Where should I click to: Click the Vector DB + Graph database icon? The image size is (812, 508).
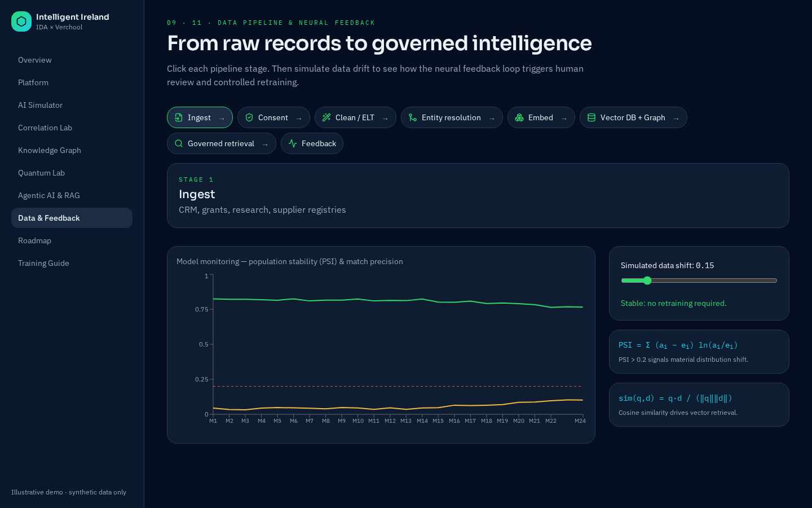pyautogui.click(x=592, y=117)
